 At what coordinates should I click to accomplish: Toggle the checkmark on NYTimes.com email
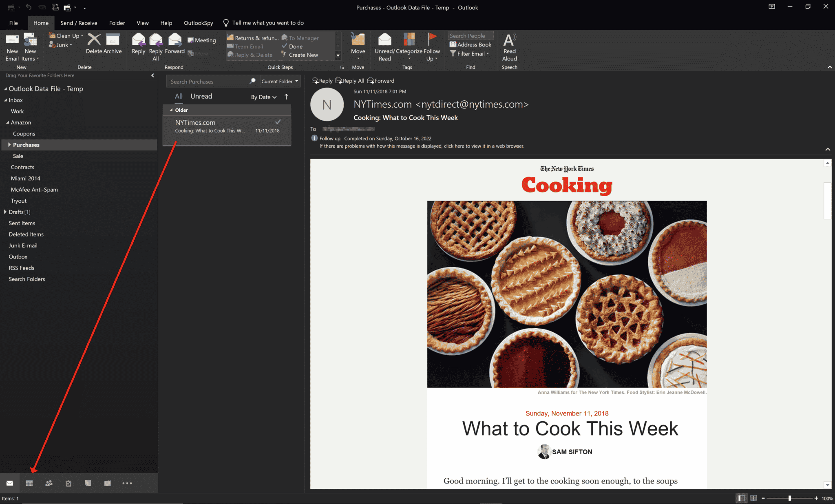click(277, 122)
